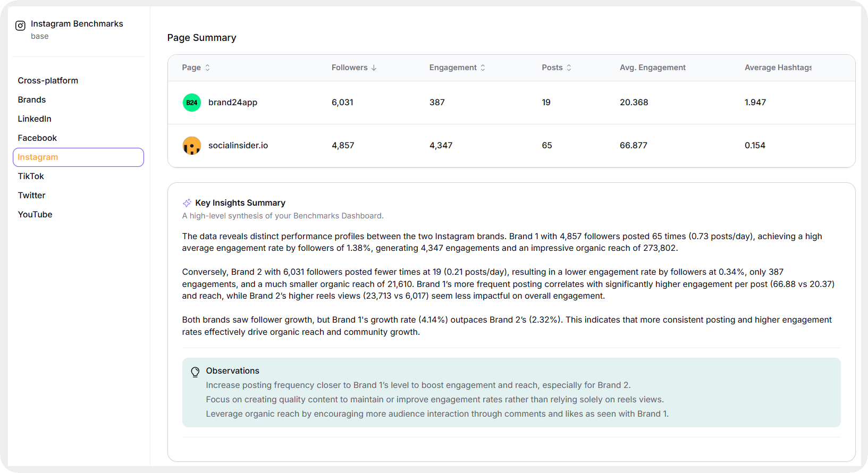This screenshot has width=868, height=473.
Task: Select the Instagram sidebar item
Action: (x=78, y=157)
